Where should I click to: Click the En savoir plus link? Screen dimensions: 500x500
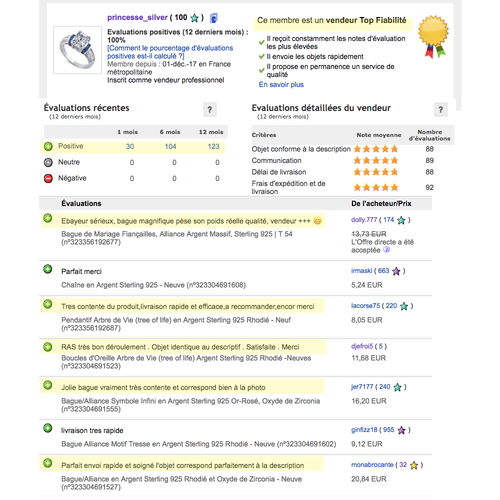point(281,84)
